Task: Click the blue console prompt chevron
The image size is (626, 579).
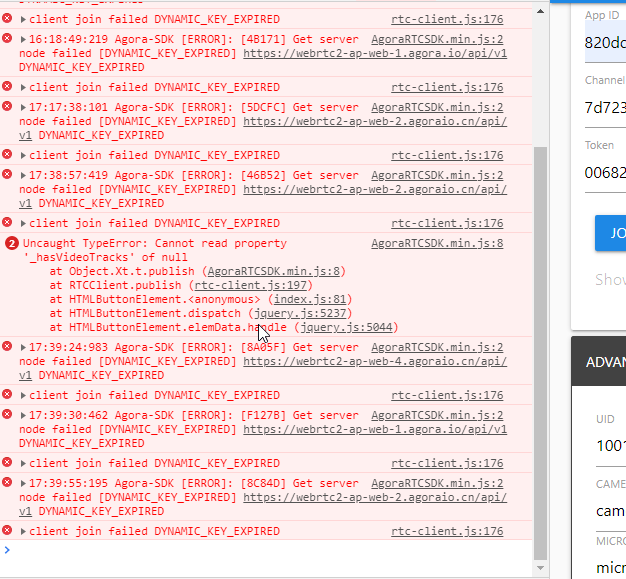Action: point(7,550)
